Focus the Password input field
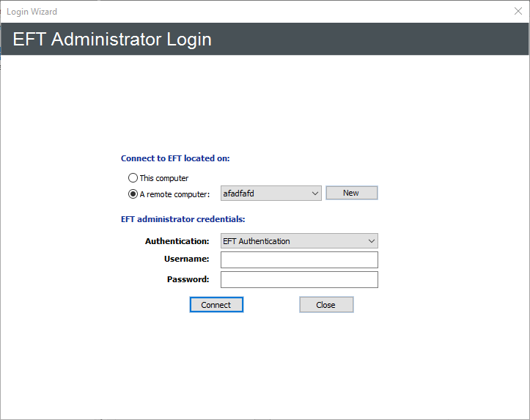530x420 pixels. 299,280
